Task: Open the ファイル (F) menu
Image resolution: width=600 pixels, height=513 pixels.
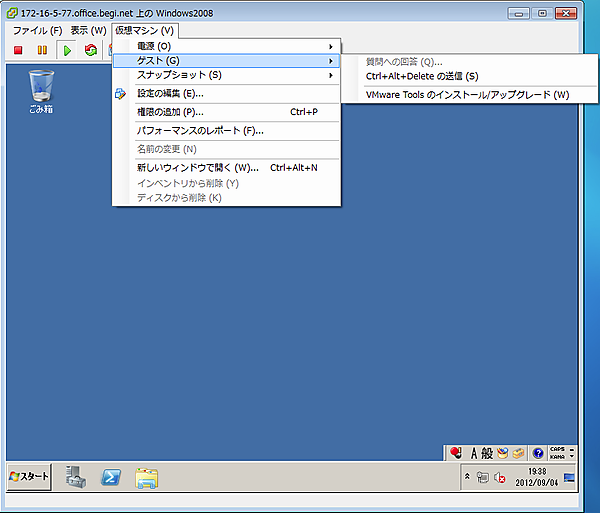Action: pyautogui.click(x=37, y=31)
